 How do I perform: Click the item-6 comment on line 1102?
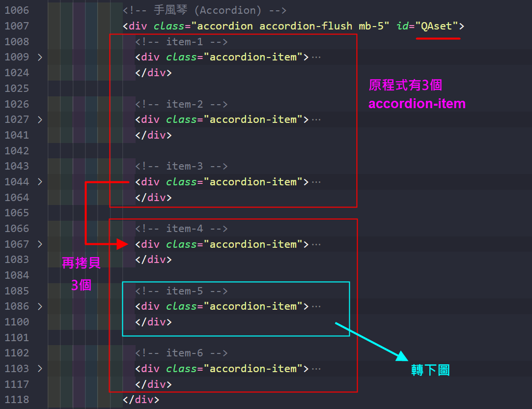coord(181,353)
